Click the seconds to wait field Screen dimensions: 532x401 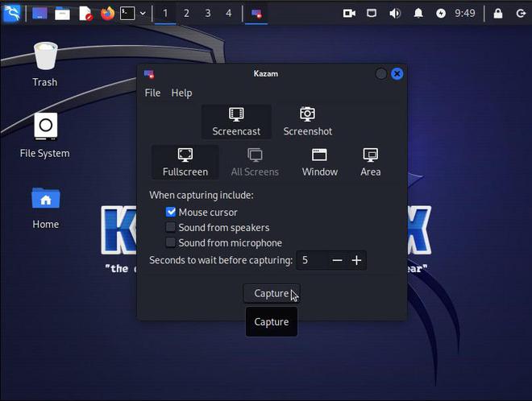pos(312,260)
